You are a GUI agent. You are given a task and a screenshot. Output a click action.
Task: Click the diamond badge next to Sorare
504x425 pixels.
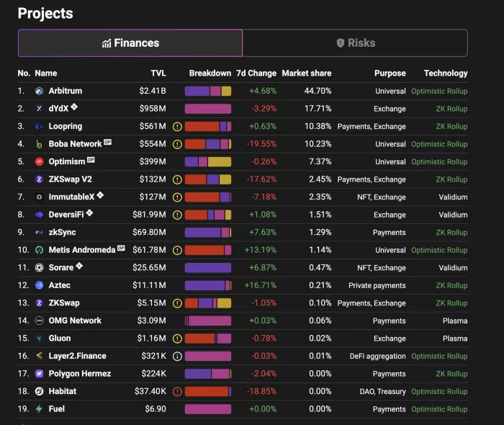point(79,266)
